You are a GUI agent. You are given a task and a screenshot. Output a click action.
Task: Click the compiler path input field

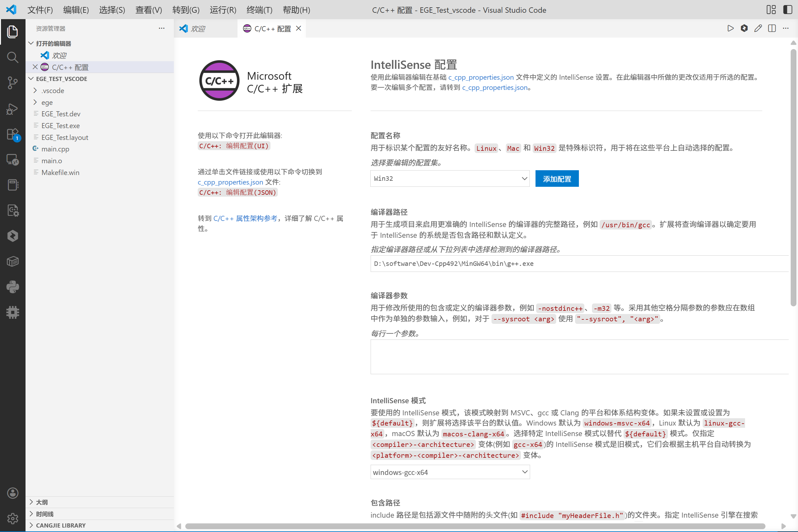pyautogui.click(x=580, y=264)
